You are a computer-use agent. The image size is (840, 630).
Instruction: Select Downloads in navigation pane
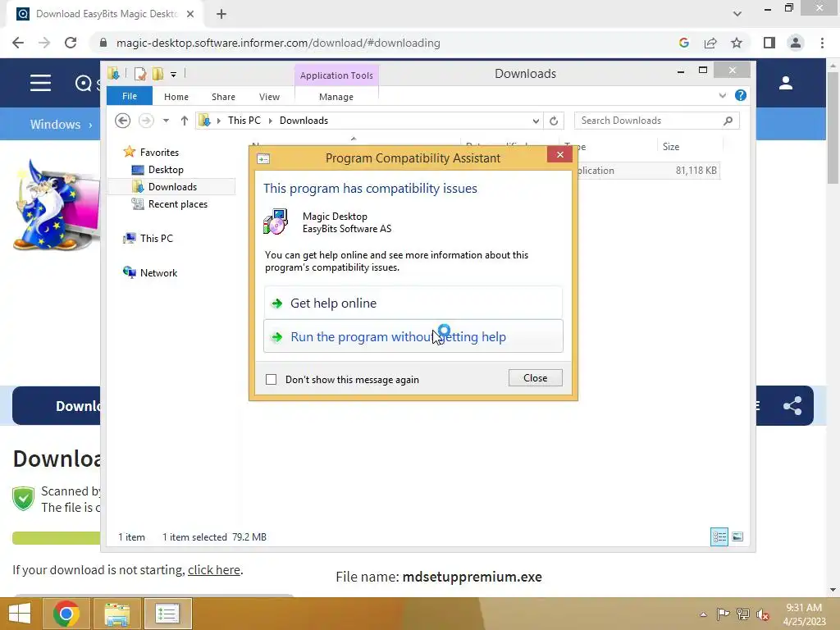click(x=172, y=187)
